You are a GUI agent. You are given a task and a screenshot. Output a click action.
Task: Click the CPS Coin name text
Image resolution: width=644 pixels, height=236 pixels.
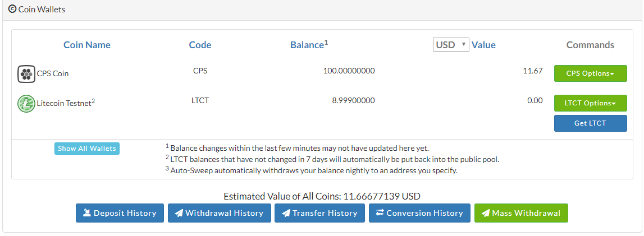tap(53, 73)
